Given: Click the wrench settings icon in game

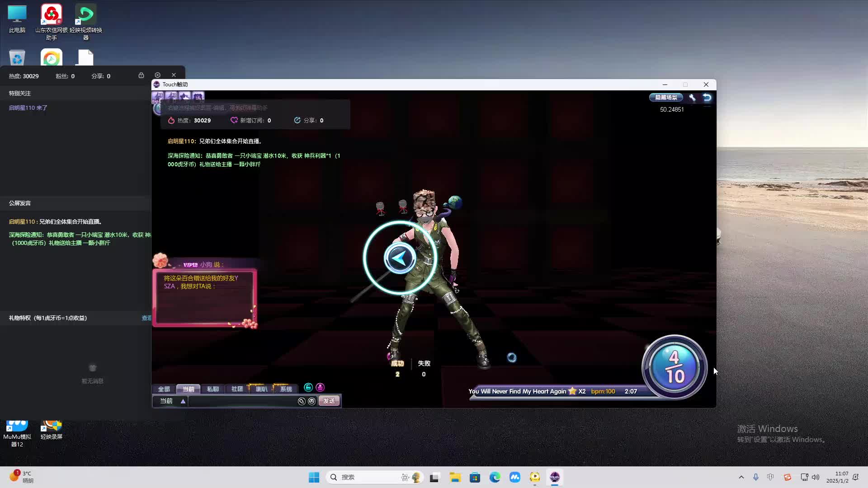Looking at the screenshot, I should (x=692, y=98).
